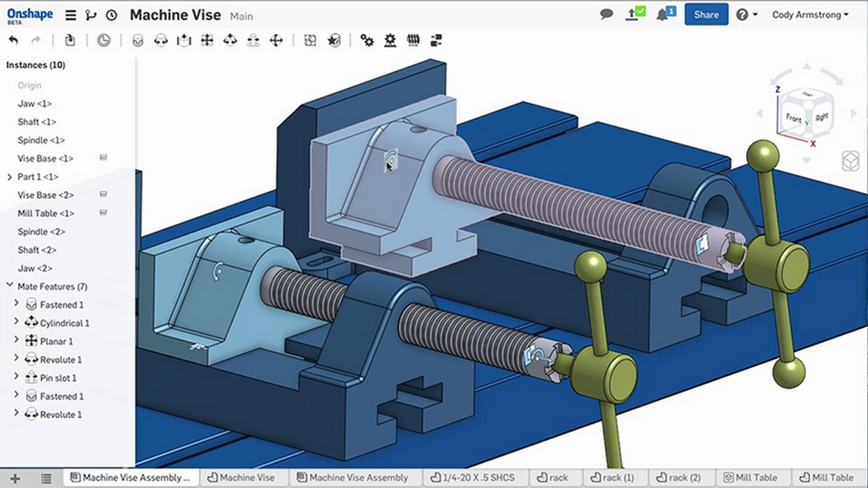This screenshot has width=868, height=488.
Task: Open the comments speech bubble
Action: click(606, 15)
